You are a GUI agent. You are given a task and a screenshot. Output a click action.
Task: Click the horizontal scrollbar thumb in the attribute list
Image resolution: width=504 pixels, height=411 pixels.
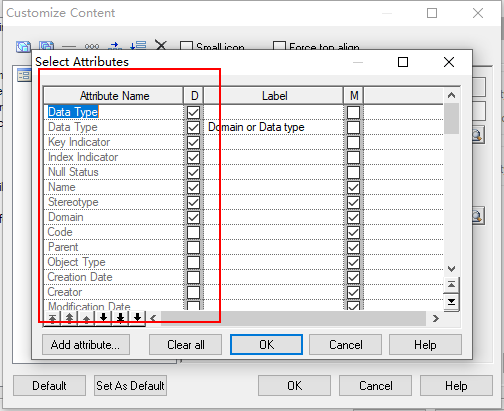293,318
